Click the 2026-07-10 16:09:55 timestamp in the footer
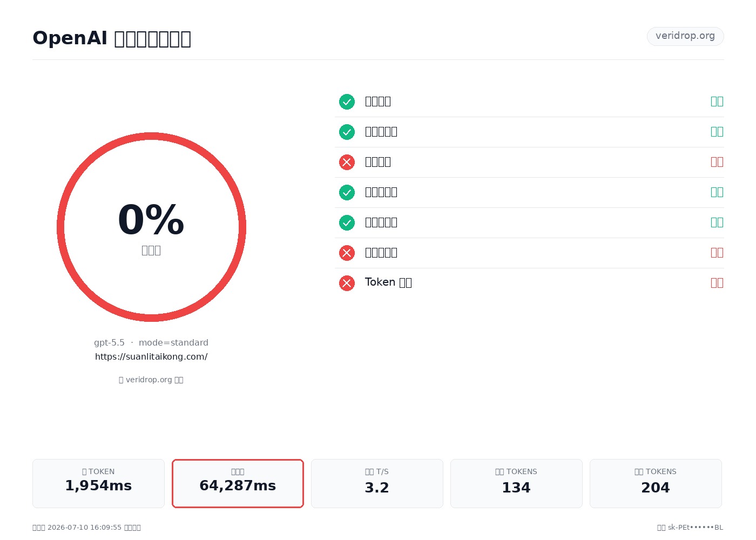 pos(84,528)
